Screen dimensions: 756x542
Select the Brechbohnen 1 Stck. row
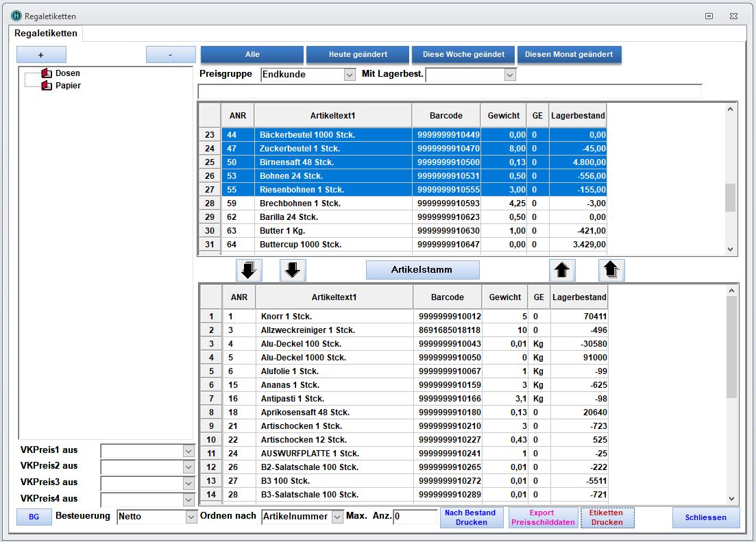point(300,204)
